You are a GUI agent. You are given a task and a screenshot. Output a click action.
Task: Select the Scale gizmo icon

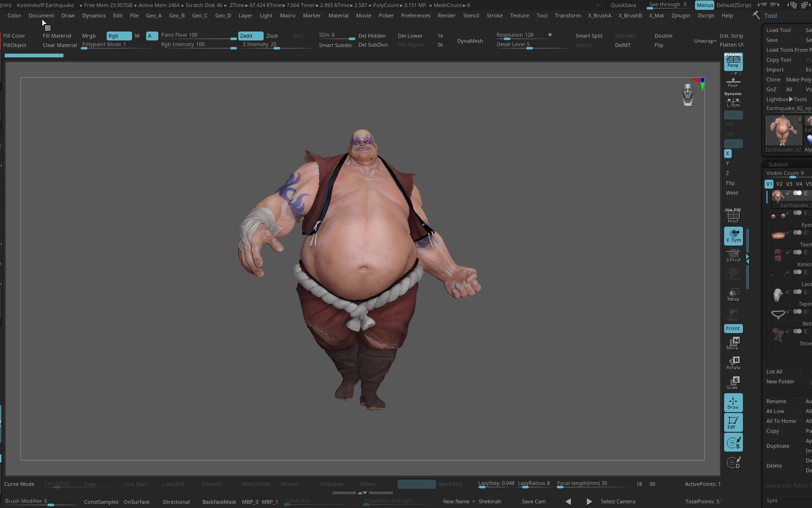coord(733,383)
